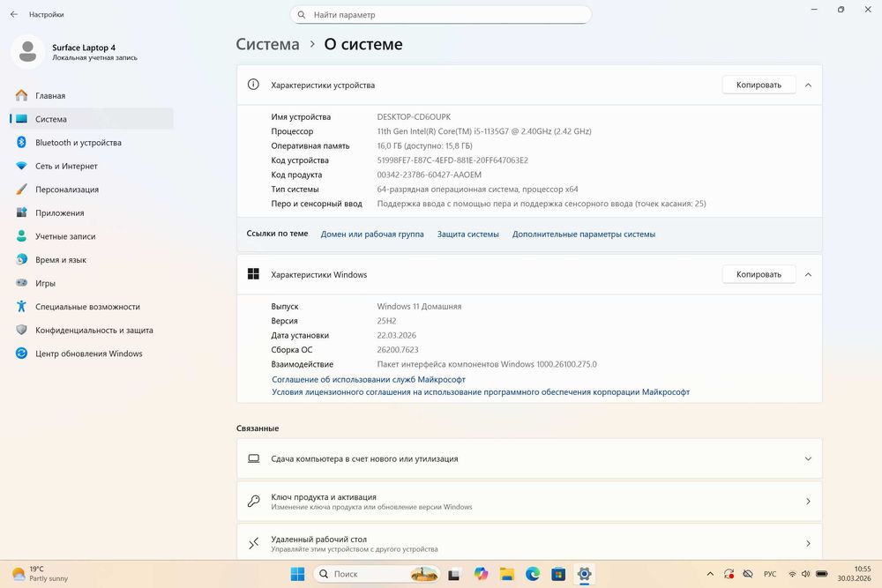This screenshot has height=588, width=882.
Task: Click the update-restart tray icon
Action: (x=729, y=574)
